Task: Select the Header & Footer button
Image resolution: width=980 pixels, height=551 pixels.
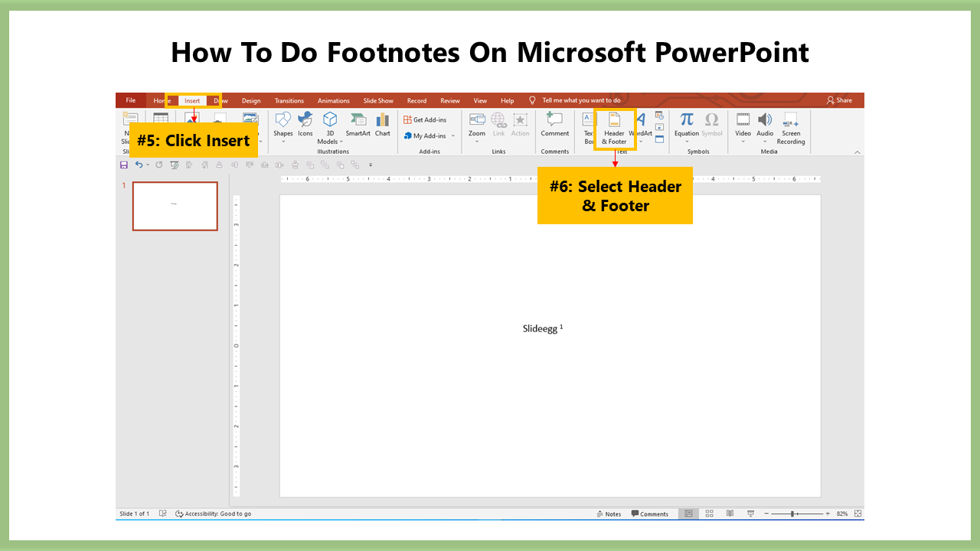Action: click(x=614, y=129)
